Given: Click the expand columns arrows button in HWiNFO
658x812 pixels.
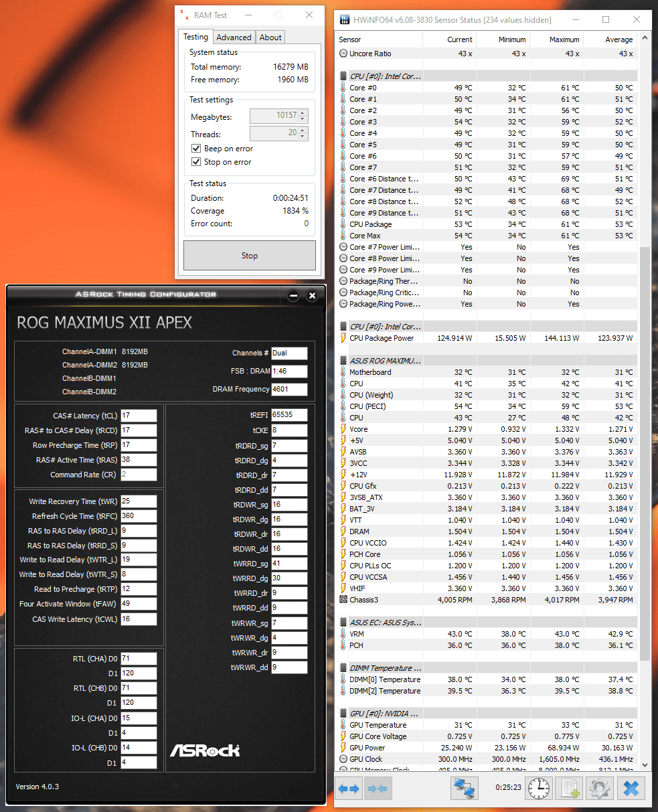Looking at the screenshot, I should (348, 789).
